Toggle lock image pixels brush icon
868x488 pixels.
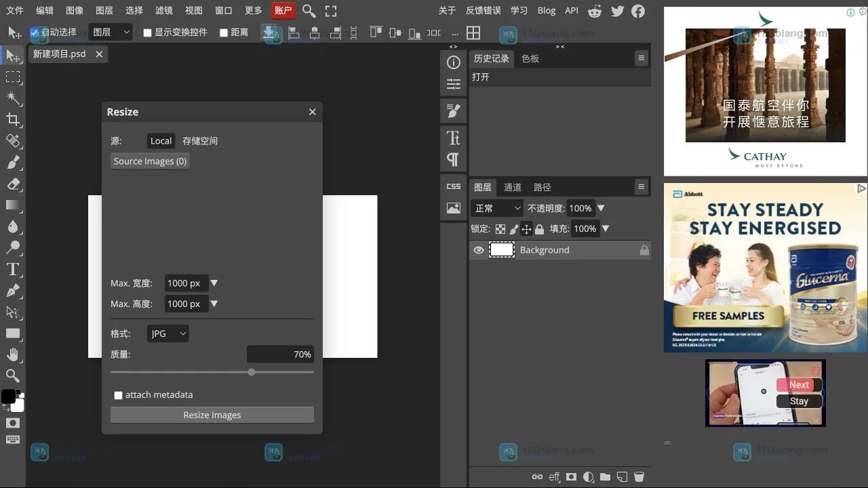(513, 229)
